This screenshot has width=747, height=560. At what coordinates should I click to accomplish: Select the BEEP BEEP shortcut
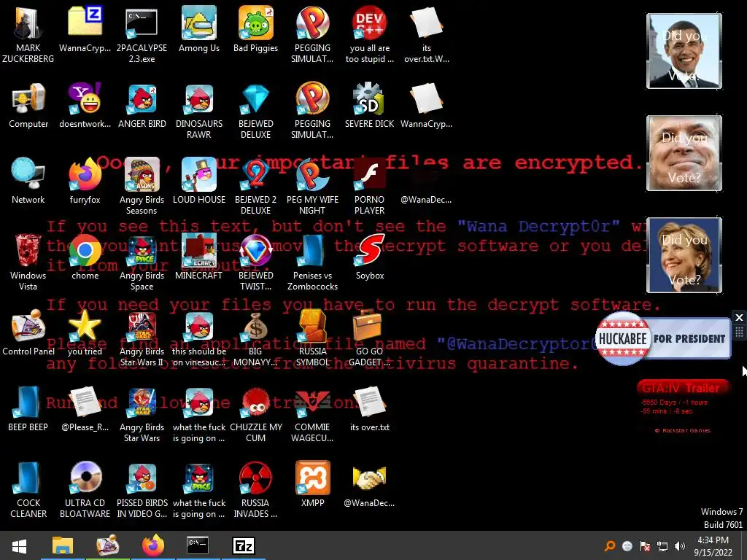pos(28,408)
